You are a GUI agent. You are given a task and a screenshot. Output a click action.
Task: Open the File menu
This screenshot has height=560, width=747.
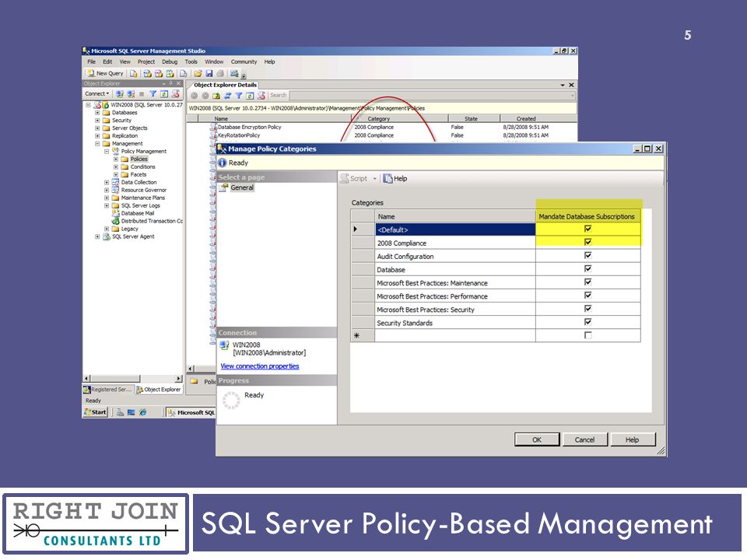tap(92, 62)
